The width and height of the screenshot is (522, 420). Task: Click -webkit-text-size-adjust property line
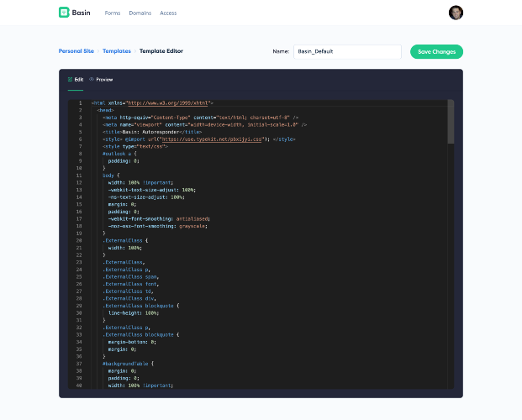[x=152, y=190]
